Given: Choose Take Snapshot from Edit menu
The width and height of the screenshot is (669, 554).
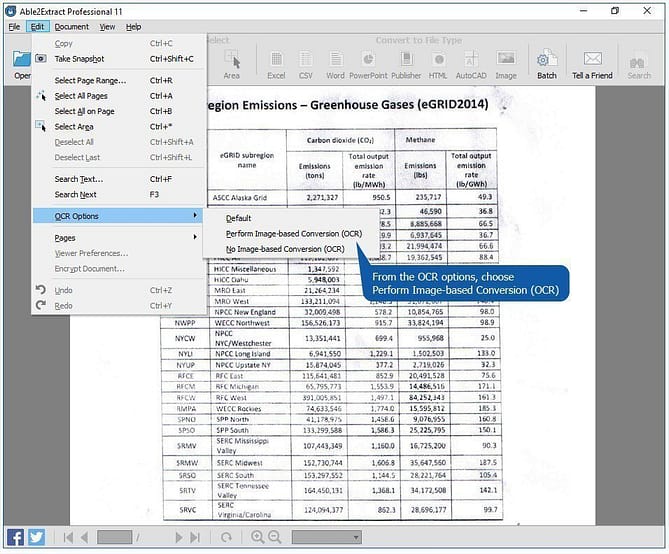Looking at the screenshot, I should tap(119, 59).
